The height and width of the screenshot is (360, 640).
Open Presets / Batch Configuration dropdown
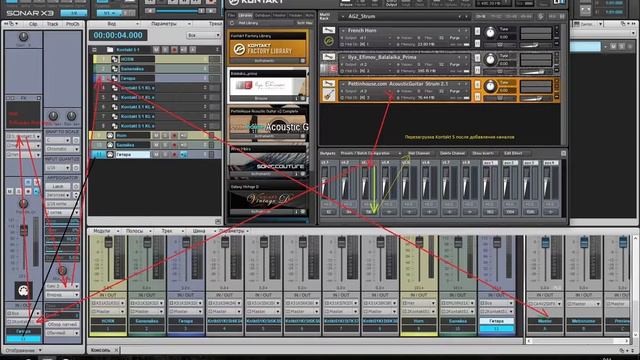(x=371, y=153)
